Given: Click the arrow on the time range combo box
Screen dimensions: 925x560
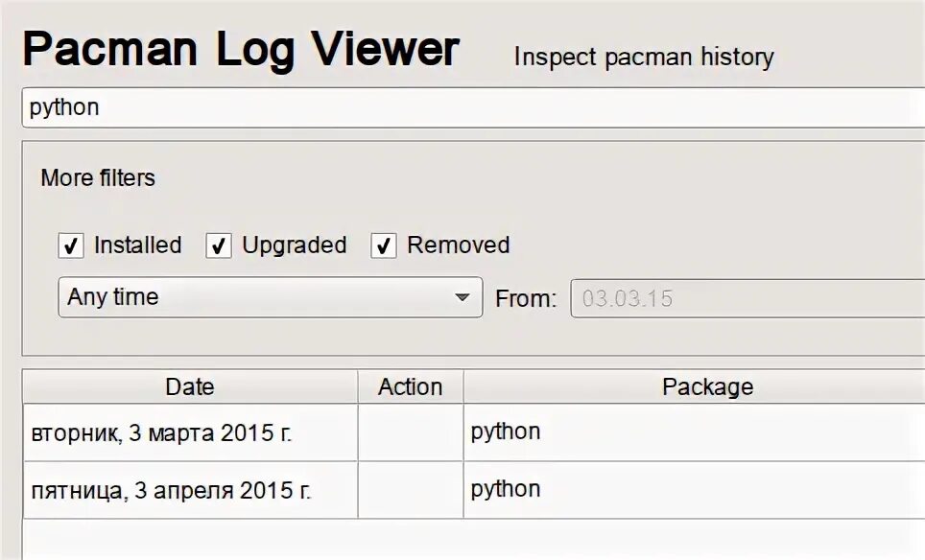Looking at the screenshot, I should (x=463, y=297).
